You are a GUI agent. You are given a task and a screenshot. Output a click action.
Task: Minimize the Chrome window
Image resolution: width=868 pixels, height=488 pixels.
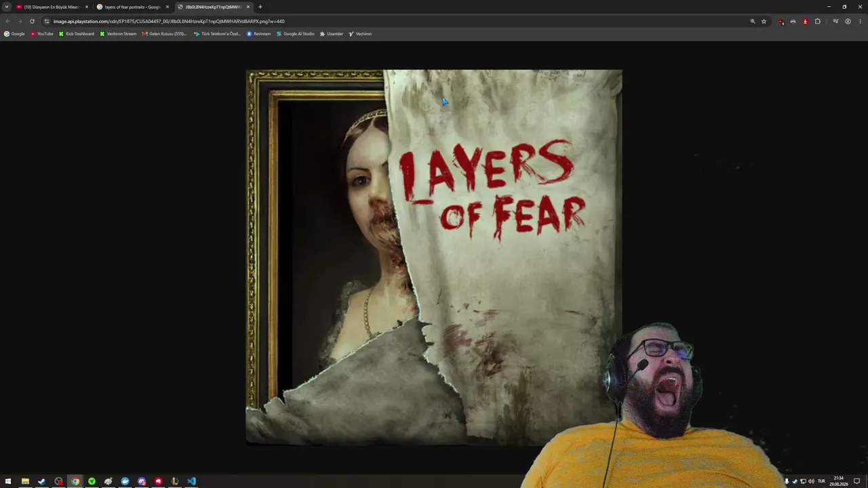pos(829,7)
